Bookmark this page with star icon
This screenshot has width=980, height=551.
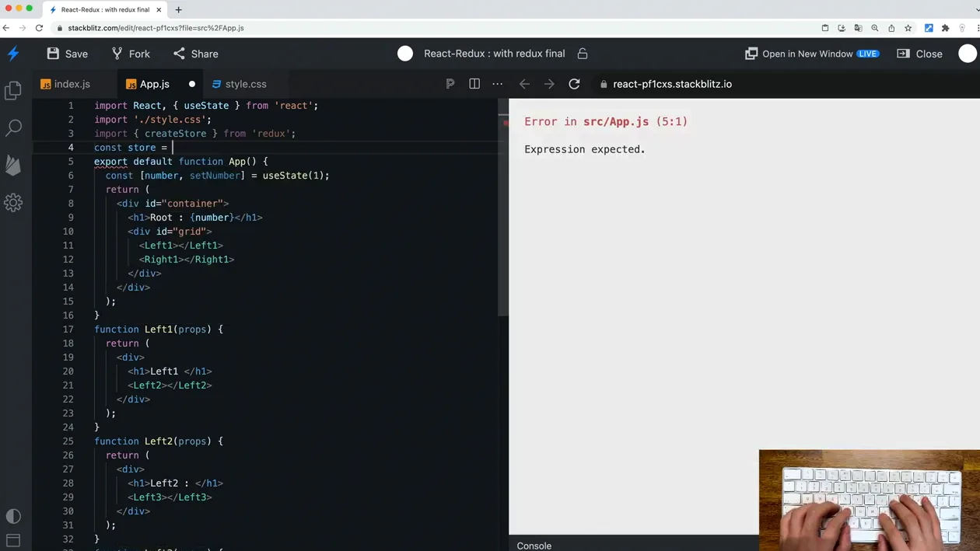tap(908, 28)
